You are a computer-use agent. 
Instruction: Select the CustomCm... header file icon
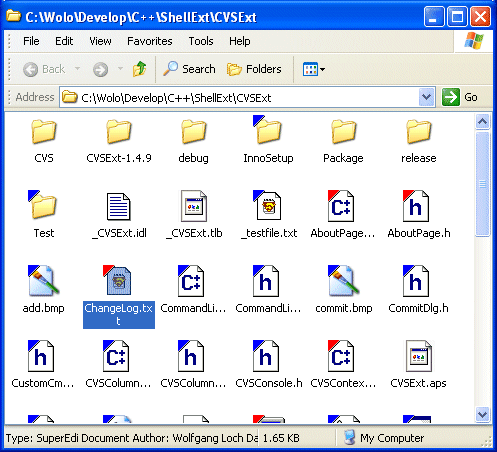coord(41,356)
